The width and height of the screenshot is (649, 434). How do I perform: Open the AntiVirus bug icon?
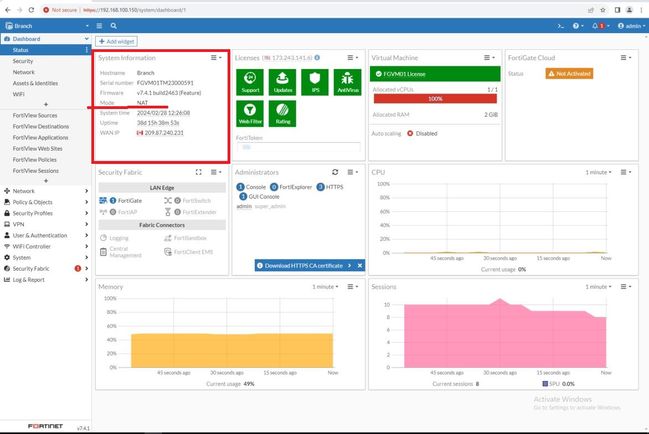tap(348, 82)
